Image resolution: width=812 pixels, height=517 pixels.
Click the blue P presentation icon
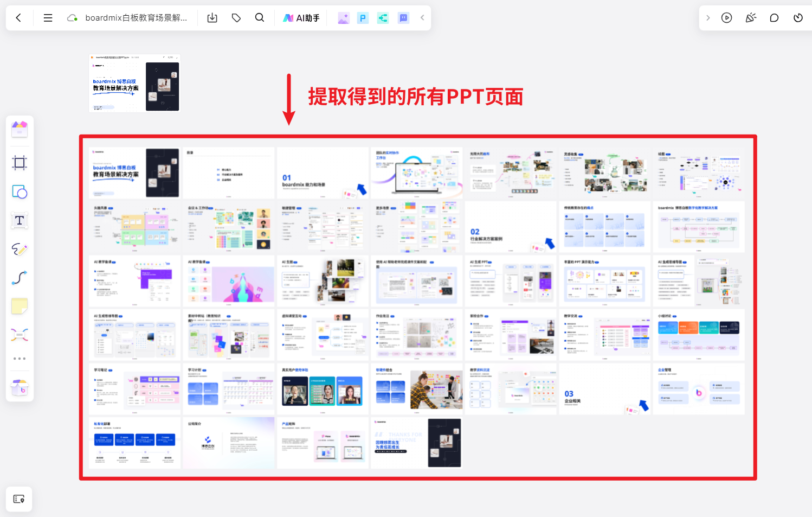363,18
